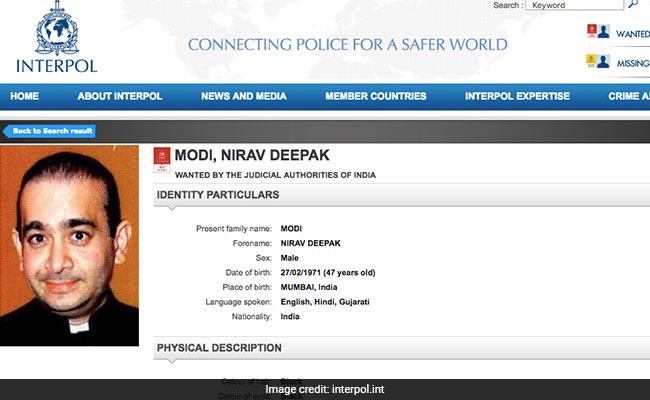
Task: Click the blue person icon beside Missing
Action: point(604,61)
